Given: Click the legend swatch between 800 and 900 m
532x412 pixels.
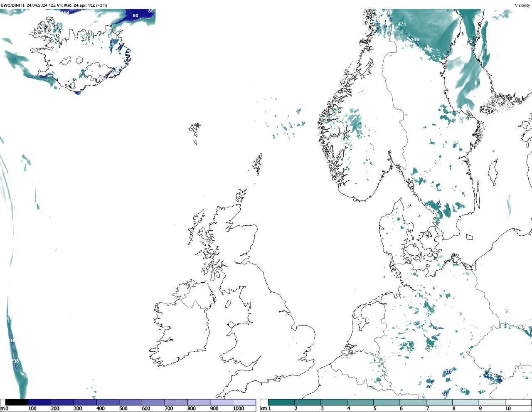Looking at the screenshot, I should point(199,402).
